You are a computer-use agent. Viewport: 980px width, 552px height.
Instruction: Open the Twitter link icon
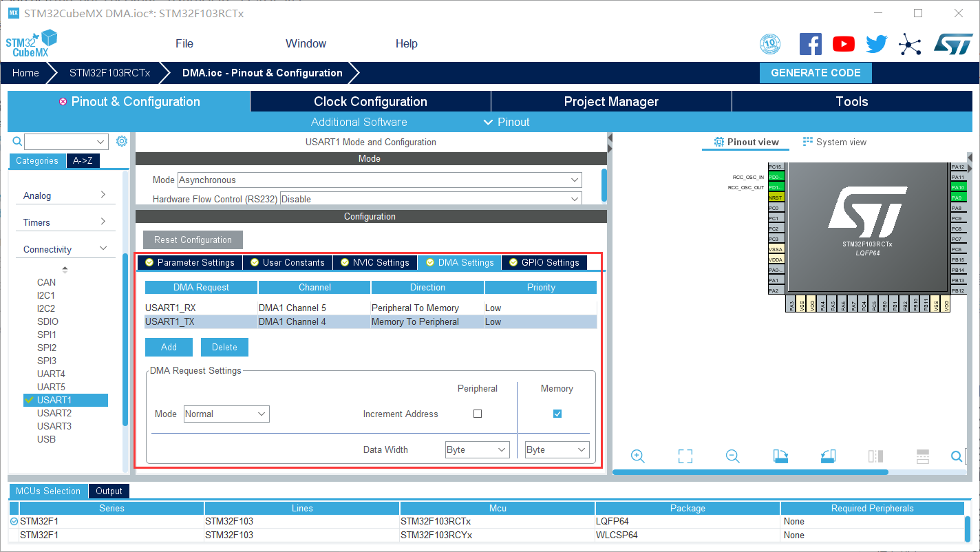(x=877, y=44)
